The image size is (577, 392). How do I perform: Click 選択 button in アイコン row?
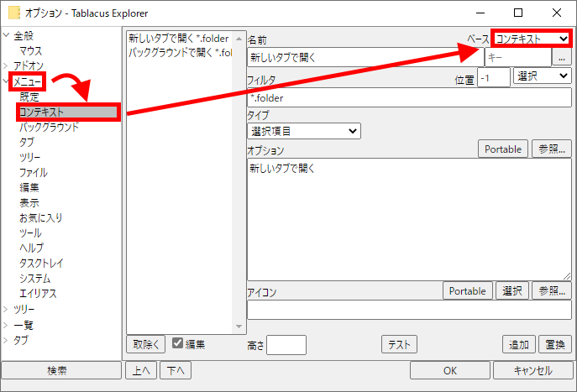512,291
